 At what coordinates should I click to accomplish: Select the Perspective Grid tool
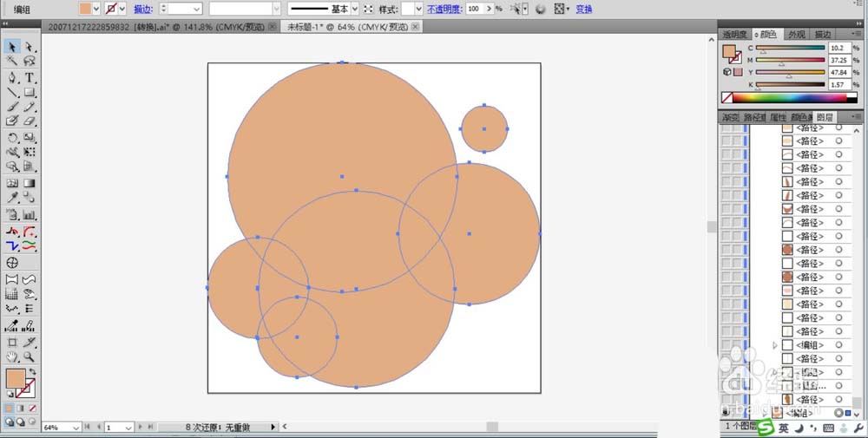[x=30, y=167]
